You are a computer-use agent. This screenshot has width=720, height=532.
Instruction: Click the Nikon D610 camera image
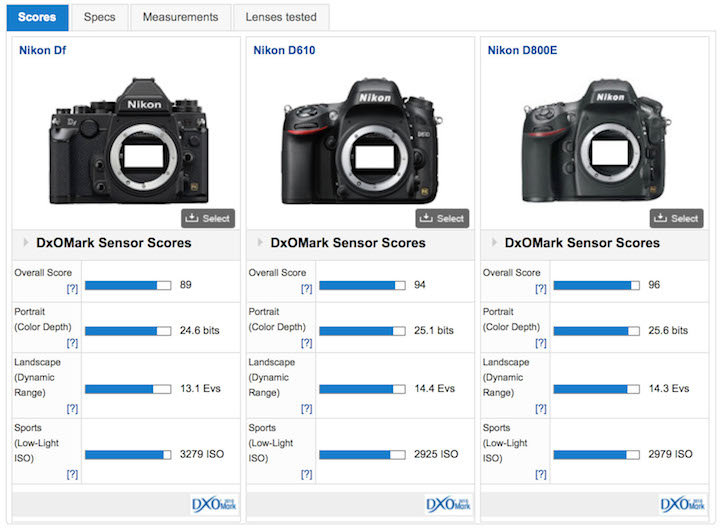(x=362, y=140)
